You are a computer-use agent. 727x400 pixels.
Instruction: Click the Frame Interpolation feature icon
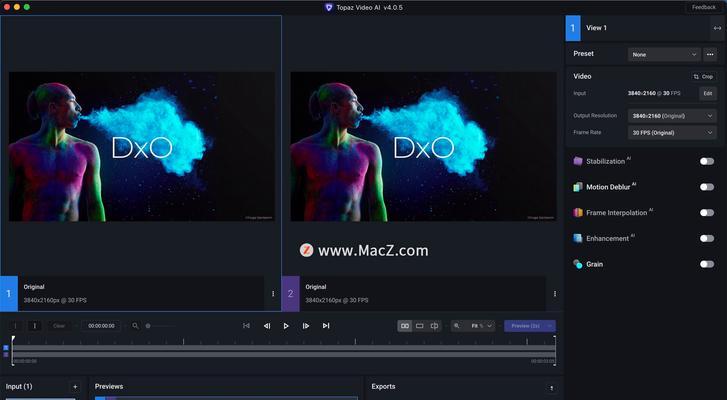578,212
